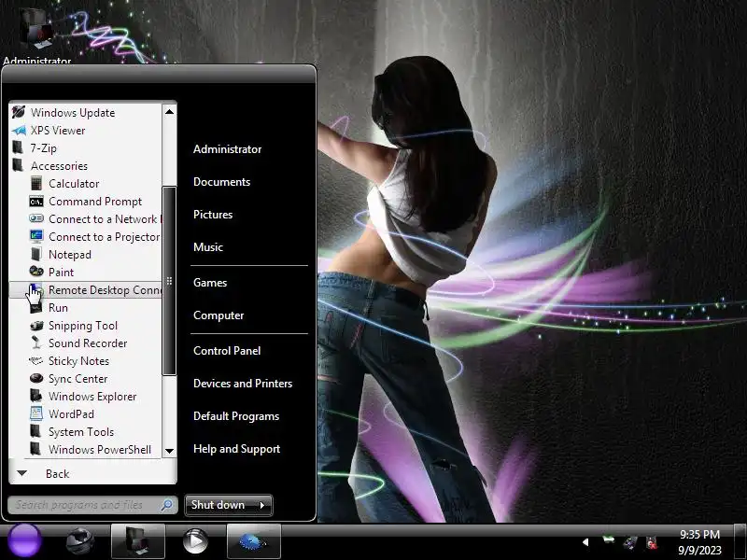Image resolution: width=747 pixels, height=560 pixels.
Task: Click Show desktop strip at taskbar end
Action: (740, 541)
